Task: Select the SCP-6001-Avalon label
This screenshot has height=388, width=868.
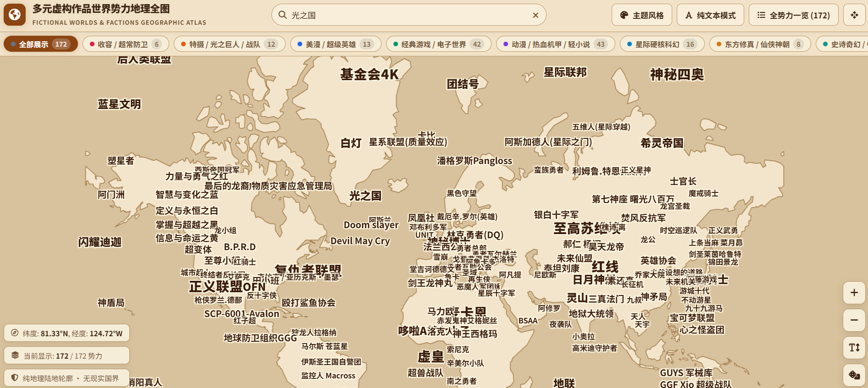Action: click(x=242, y=314)
